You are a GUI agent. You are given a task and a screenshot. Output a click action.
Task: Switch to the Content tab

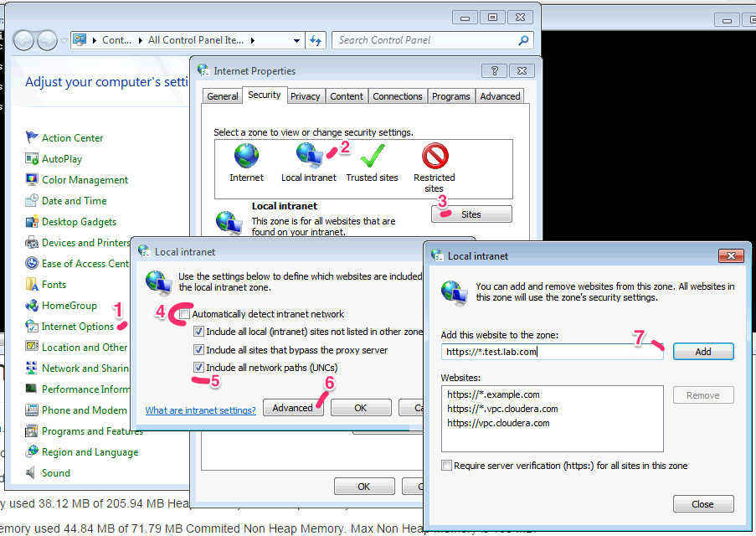click(346, 96)
